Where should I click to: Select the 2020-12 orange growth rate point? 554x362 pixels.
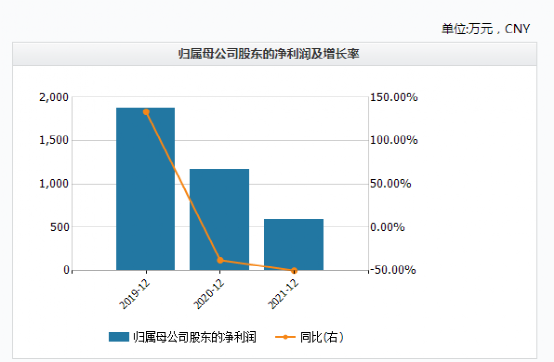(220, 260)
